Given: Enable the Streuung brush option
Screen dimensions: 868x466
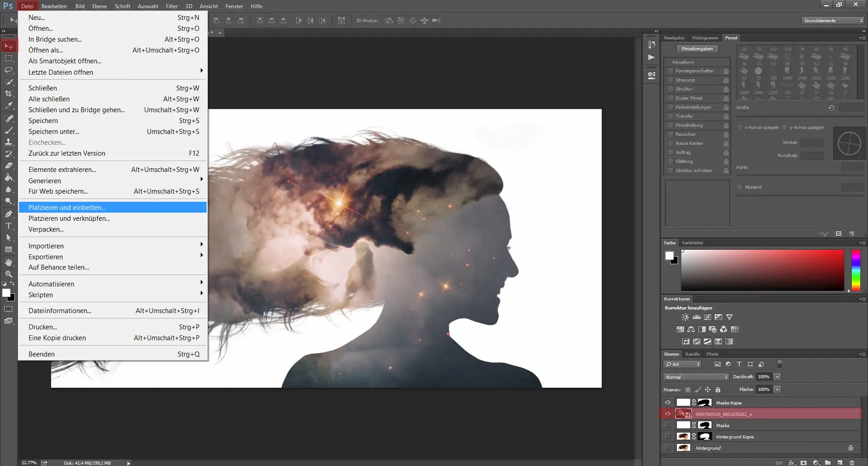Looking at the screenshot, I should point(670,80).
